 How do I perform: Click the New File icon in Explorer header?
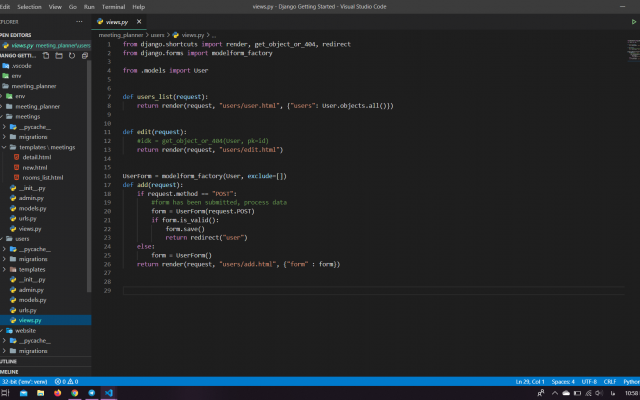[46, 56]
